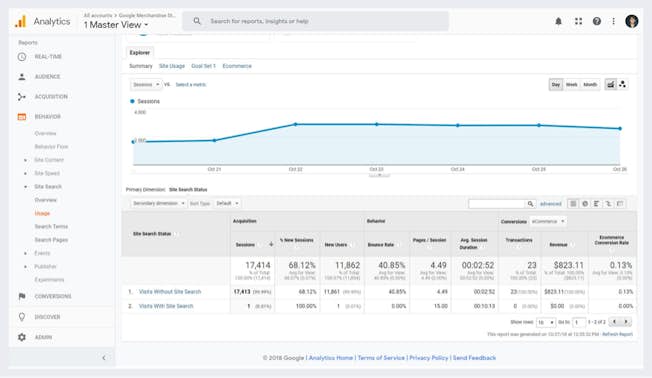
Task: Open Visits With Site Search row
Action: click(x=166, y=306)
